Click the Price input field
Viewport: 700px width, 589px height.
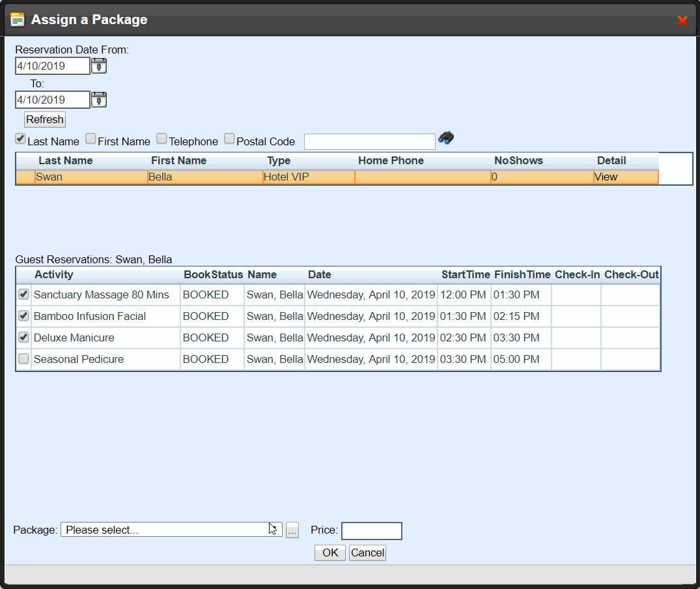(x=372, y=531)
